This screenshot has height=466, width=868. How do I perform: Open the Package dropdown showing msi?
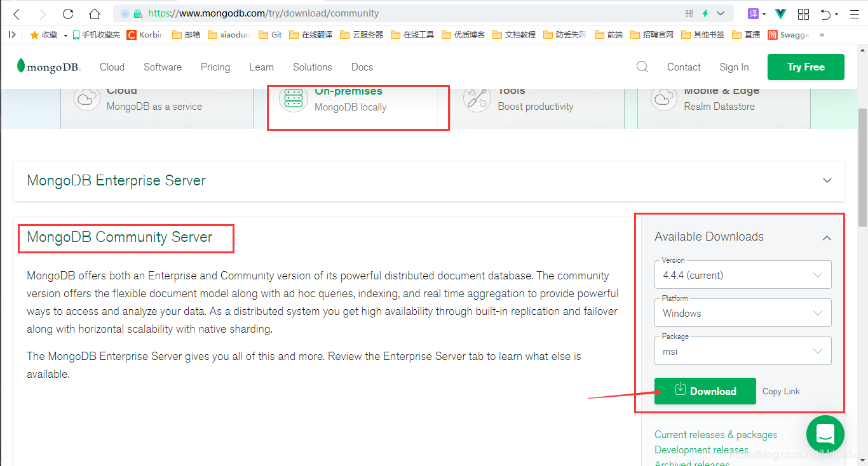[743, 351]
